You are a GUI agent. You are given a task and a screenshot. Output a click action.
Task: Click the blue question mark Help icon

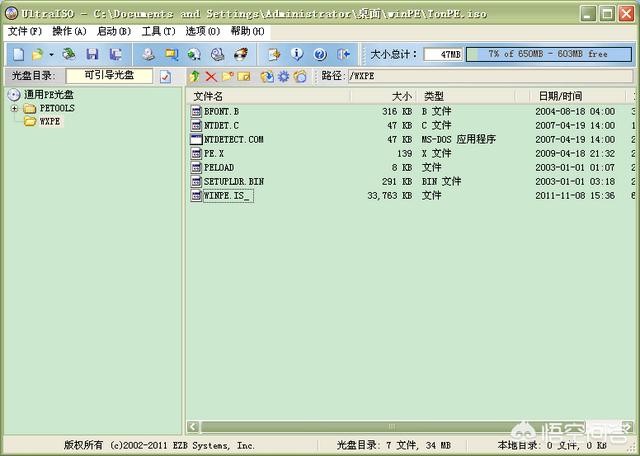[x=320, y=54]
